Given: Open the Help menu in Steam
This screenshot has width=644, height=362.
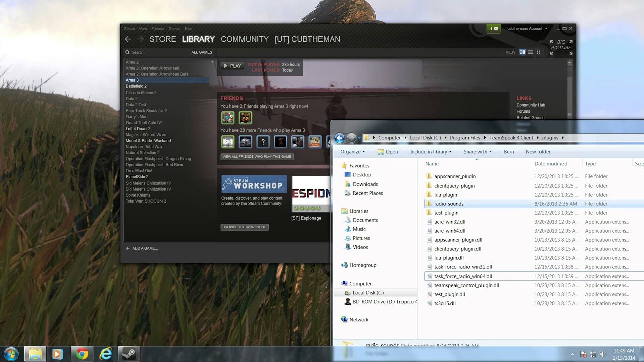Looking at the screenshot, I should (x=189, y=29).
